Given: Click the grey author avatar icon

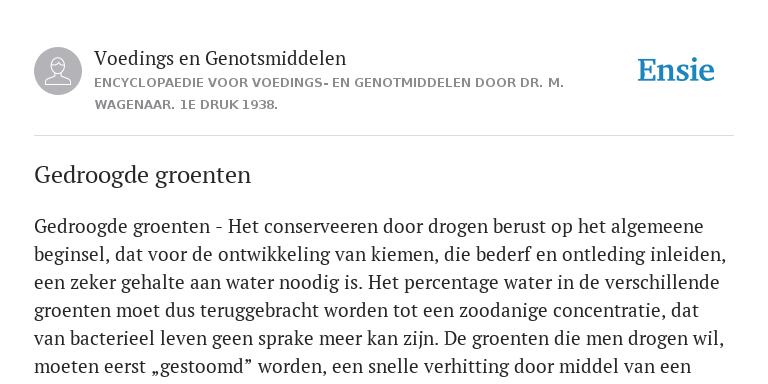Looking at the screenshot, I should [58, 71].
